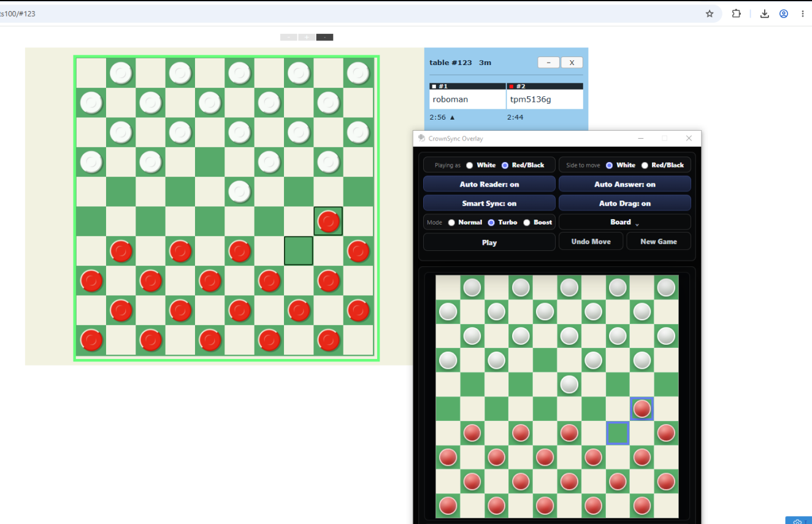Click the dark dot button above the main board
Screen dimensions: 812x524
(324, 37)
